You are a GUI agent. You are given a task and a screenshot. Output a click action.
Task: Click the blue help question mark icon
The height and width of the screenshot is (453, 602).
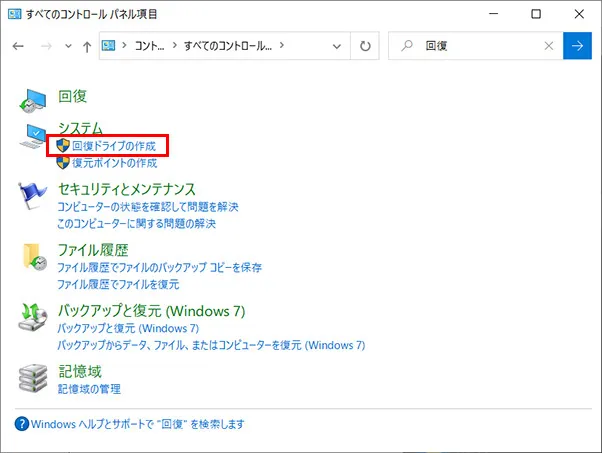point(22,424)
